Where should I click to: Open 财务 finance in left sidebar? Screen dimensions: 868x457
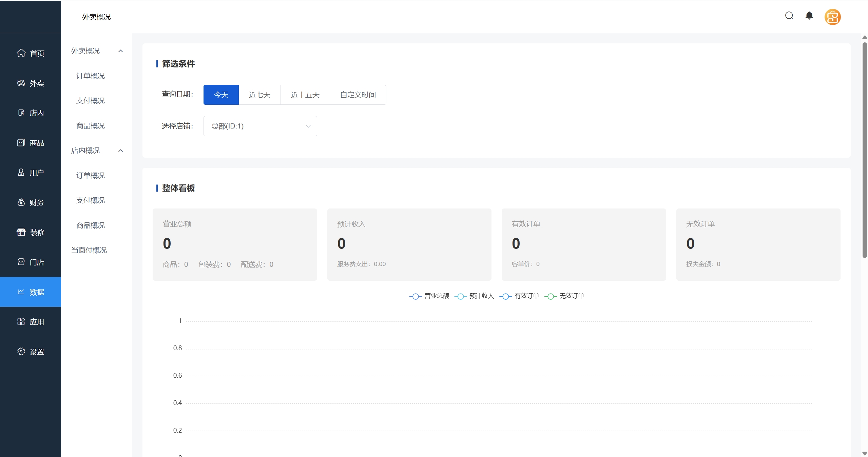[31, 202]
